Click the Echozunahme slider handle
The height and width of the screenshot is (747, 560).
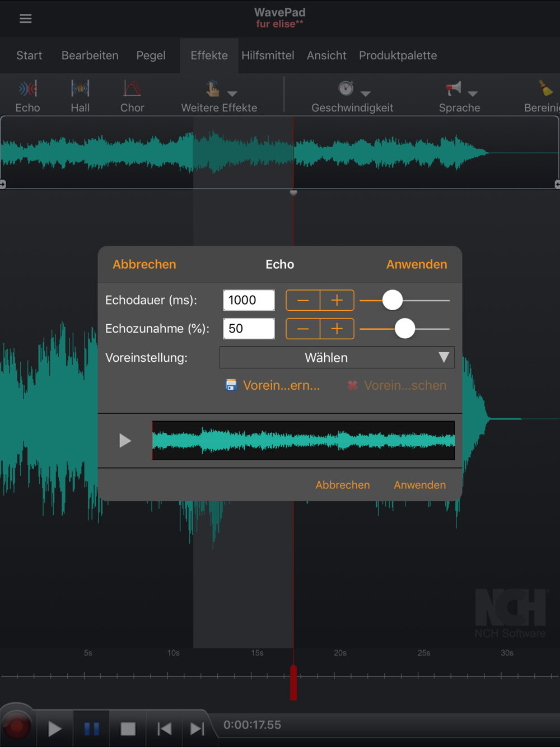[x=405, y=329]
